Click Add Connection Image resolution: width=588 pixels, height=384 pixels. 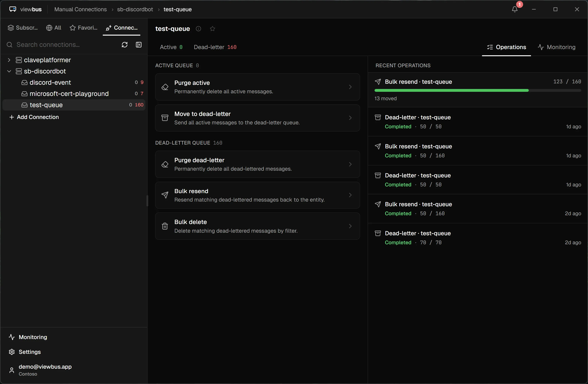[x=34, y=117]
